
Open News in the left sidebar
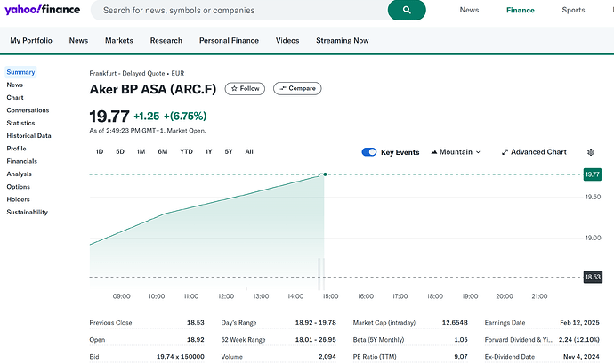tap(15, 85)
